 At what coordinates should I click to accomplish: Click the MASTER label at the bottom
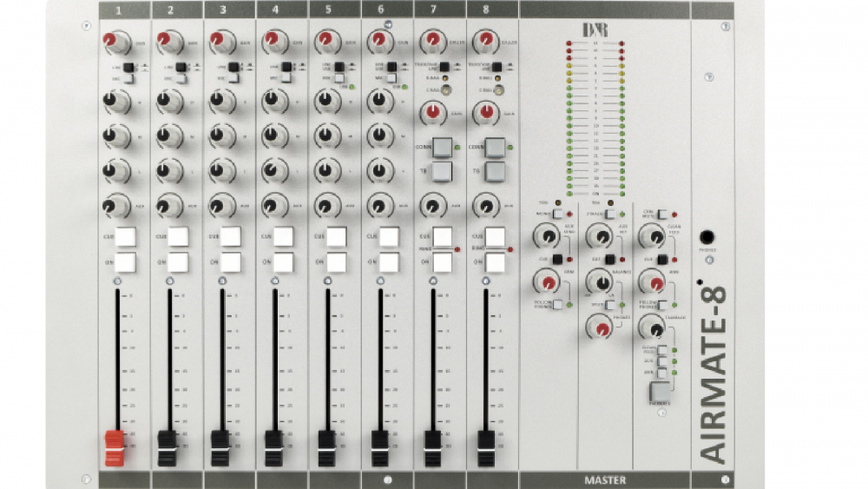pyautogui.click(x=605, y=480)
